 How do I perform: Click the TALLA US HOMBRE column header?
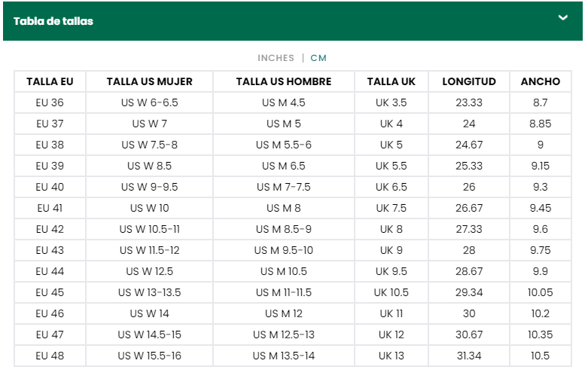tap(284, 81)
